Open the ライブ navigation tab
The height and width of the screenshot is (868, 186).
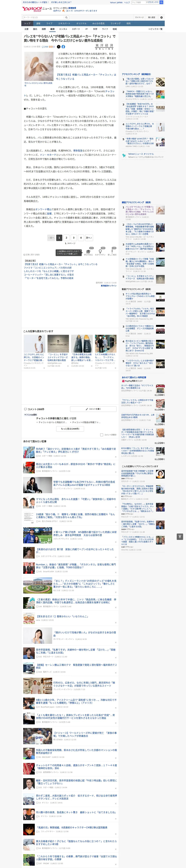(49, 24)
